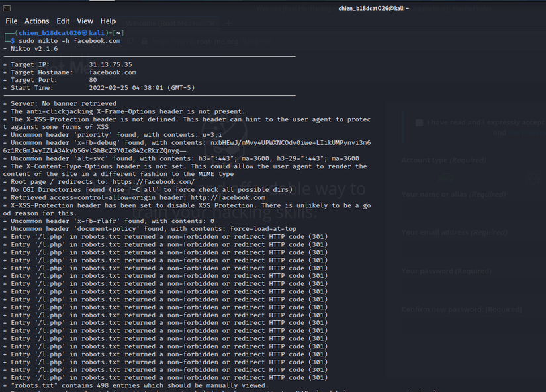Click the uncommon header 'alt-svc' line
The image size is (546, 392).
(181, 158)
